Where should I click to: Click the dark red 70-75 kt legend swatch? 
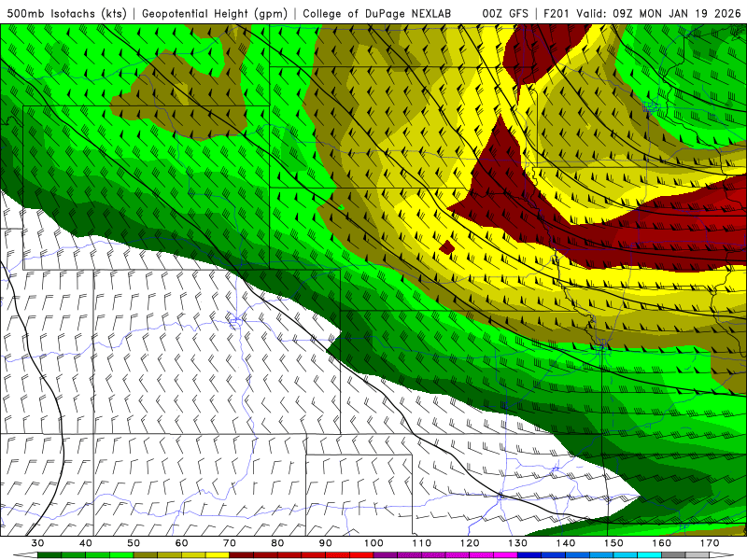pyautogui.click(x=242, y=555)
